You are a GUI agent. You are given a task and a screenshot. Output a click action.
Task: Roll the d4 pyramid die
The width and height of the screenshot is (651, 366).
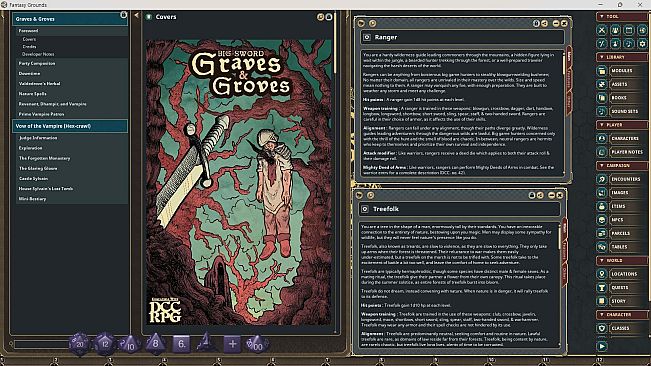pyautogui.click(x=206, y=342)
